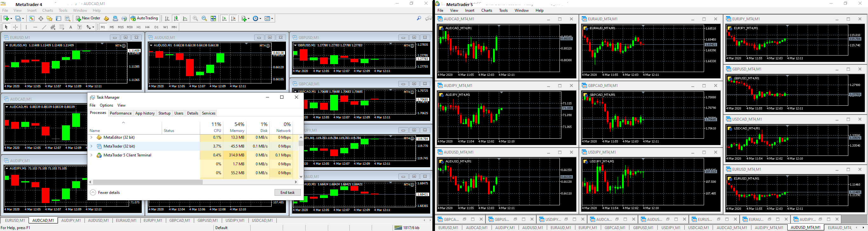Viewport: 868px width, 231px height.
Task: Select MetaTrader 5 Client Terminal process name
Action: click(127, 155)
